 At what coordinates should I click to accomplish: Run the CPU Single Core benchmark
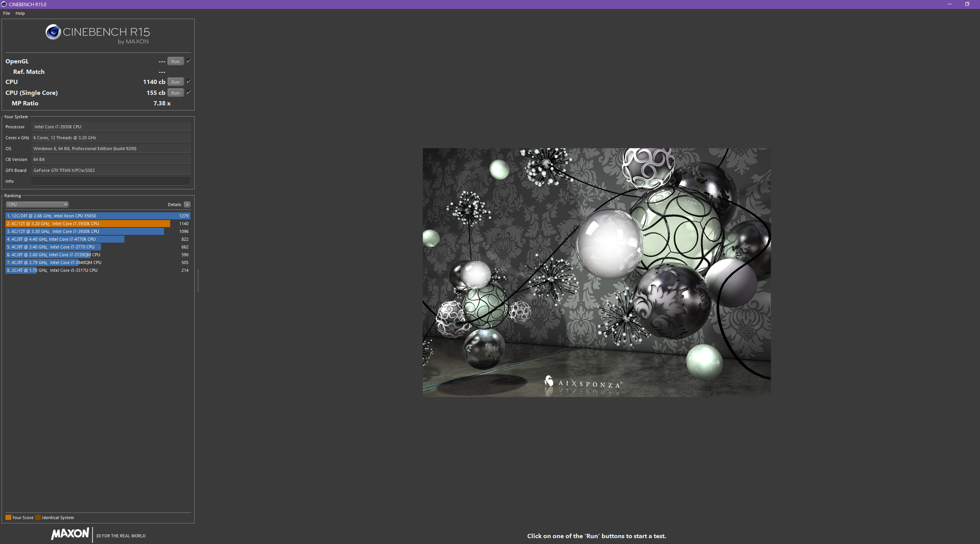175,93
